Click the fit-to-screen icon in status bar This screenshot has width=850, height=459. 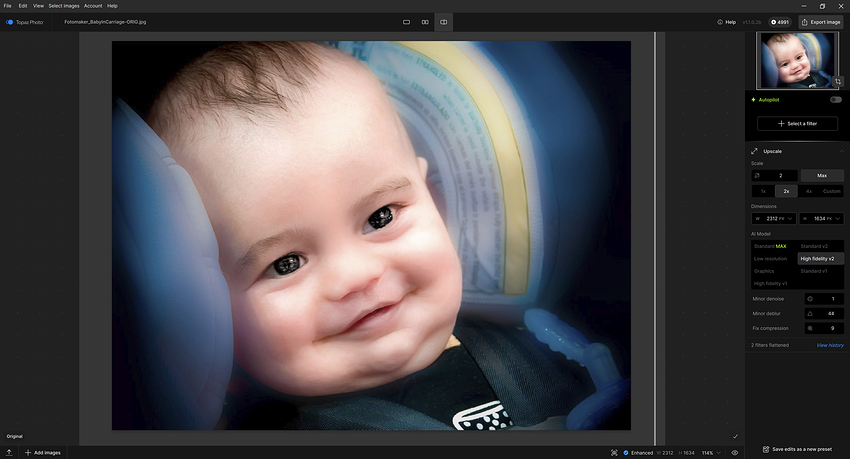tap(614, 452)
